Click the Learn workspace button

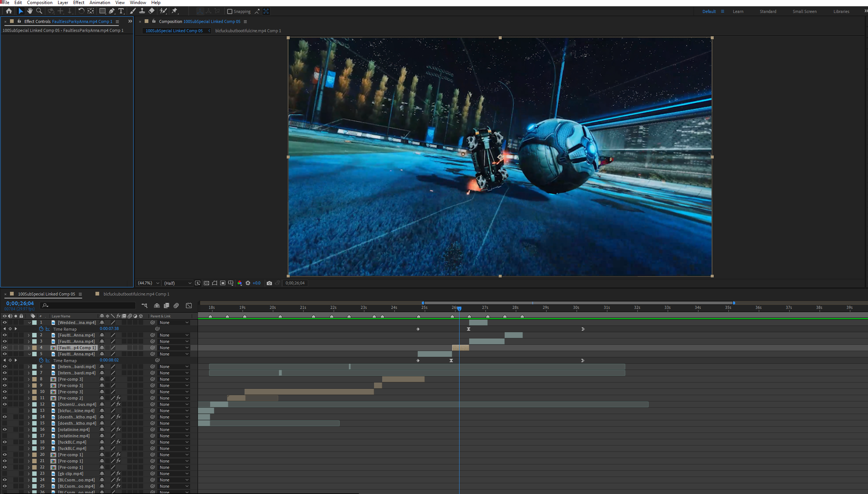[738, 11]
